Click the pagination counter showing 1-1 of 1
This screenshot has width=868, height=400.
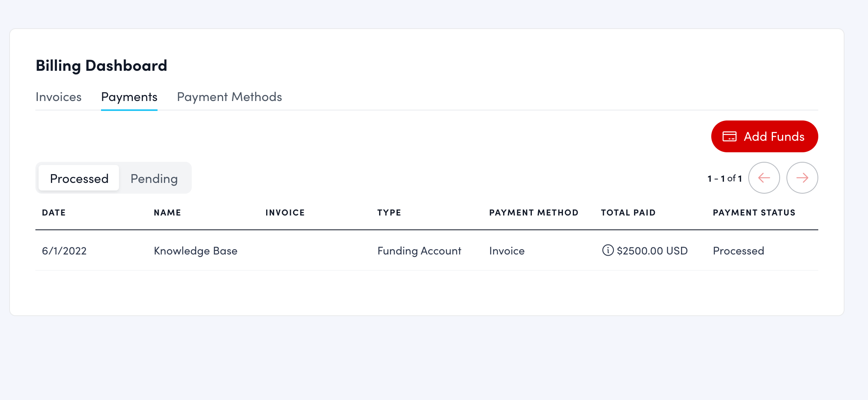[724, 178]
